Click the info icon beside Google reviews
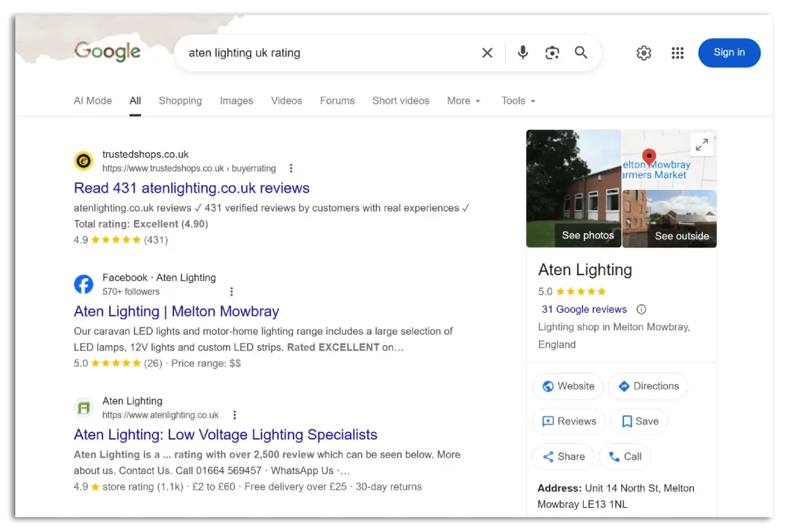 coord(640,309)
